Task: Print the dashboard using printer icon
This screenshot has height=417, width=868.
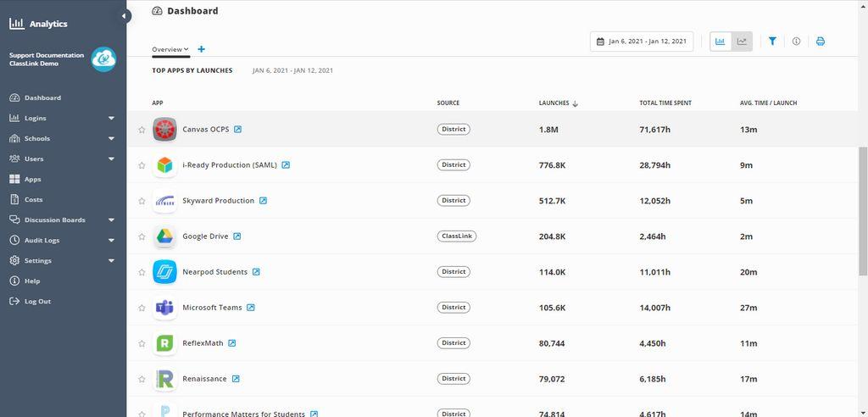Action: [x=821, y=42]
